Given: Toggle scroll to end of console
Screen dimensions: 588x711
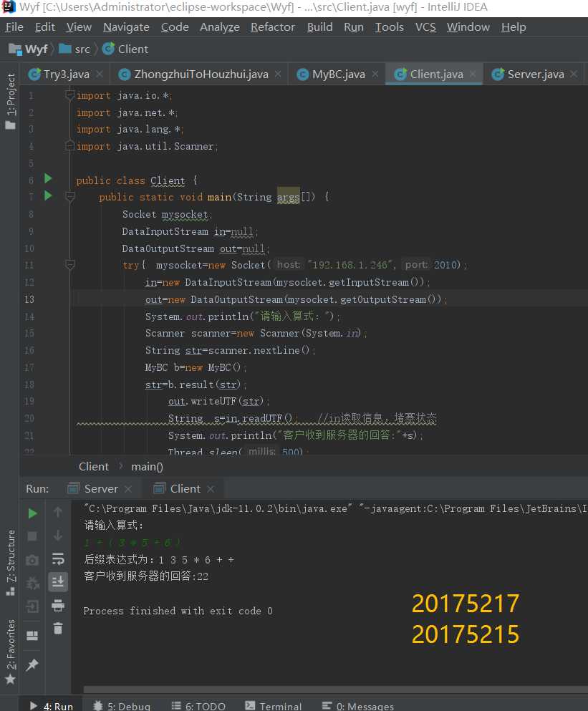Looking at the screenshot, I should pyautogui.click(x=57, y=581).
